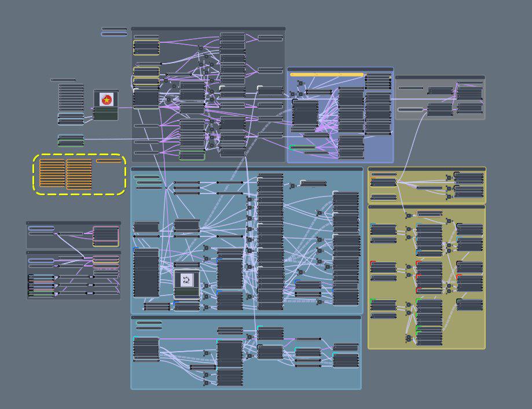Select the green-outlined node in purple group
Viewport: 532px width, 409px height.
(x=302, y=147)
